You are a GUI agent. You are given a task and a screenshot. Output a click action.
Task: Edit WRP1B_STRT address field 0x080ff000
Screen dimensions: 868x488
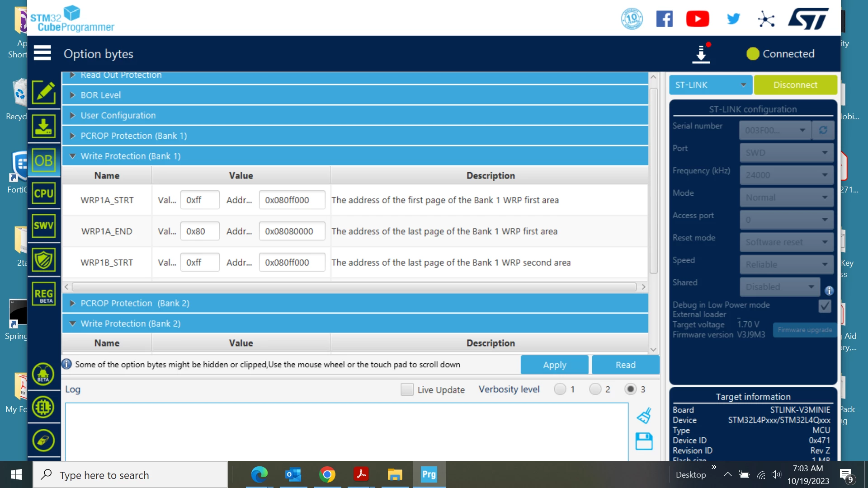coord(292,262)
